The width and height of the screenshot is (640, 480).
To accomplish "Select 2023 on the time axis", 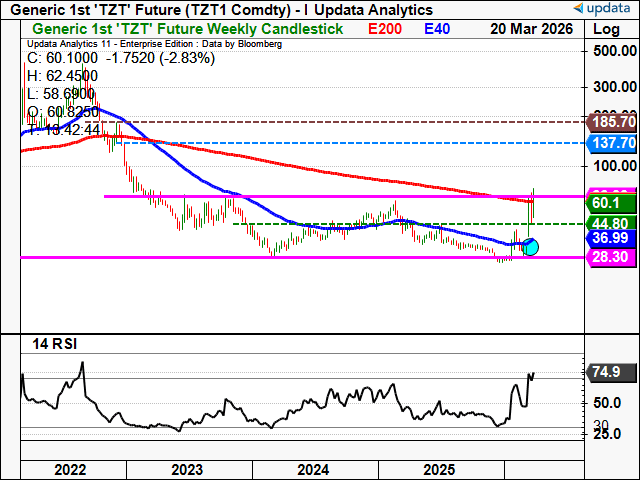I will click(x=190, y=468).
